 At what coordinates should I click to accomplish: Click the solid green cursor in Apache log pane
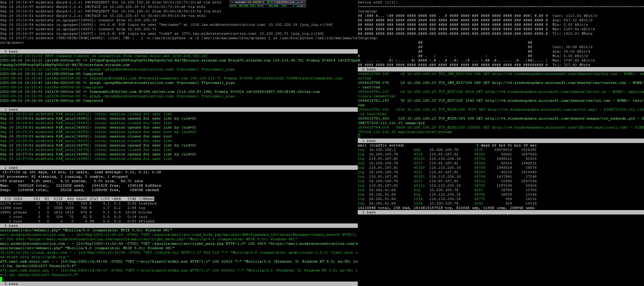tap(1, 279)
